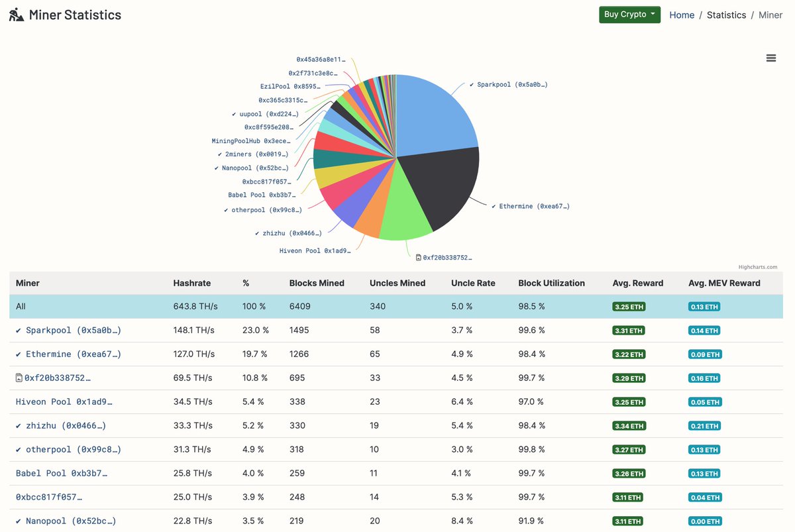Select Hiveon Pool's 6.4 % uncle rate
Viewport: 795px width, 532px height.
(462, 401)
